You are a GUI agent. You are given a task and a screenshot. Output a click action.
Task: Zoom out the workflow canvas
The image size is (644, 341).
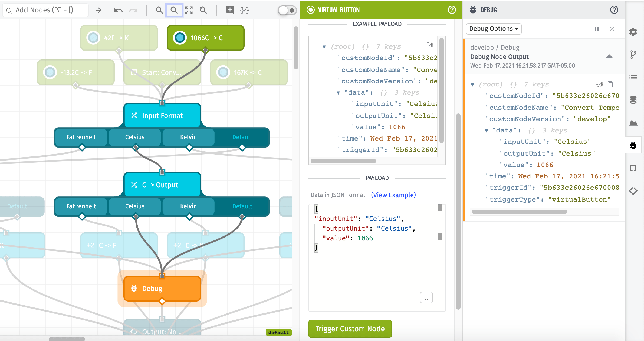click(x=159, y=10)
